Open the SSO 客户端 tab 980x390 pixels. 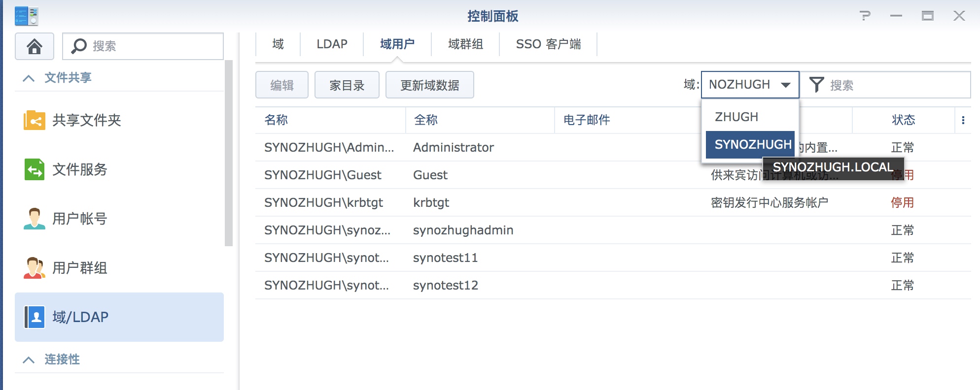pos(548,44)
